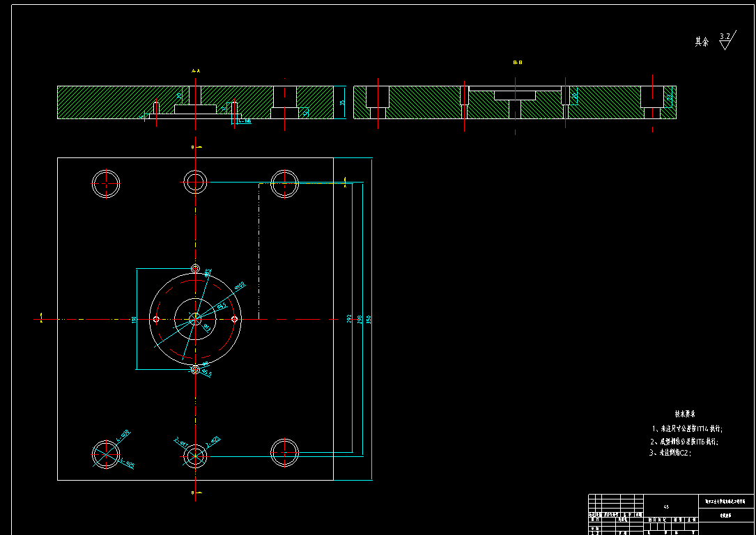Select the 110 dimension left of the circle

(x=134, y=319)
